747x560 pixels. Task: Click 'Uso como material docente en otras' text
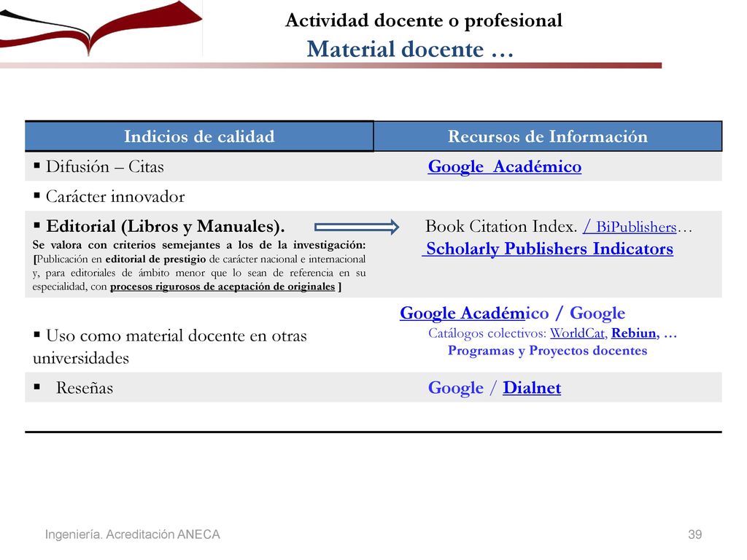[x=177, y=335]
